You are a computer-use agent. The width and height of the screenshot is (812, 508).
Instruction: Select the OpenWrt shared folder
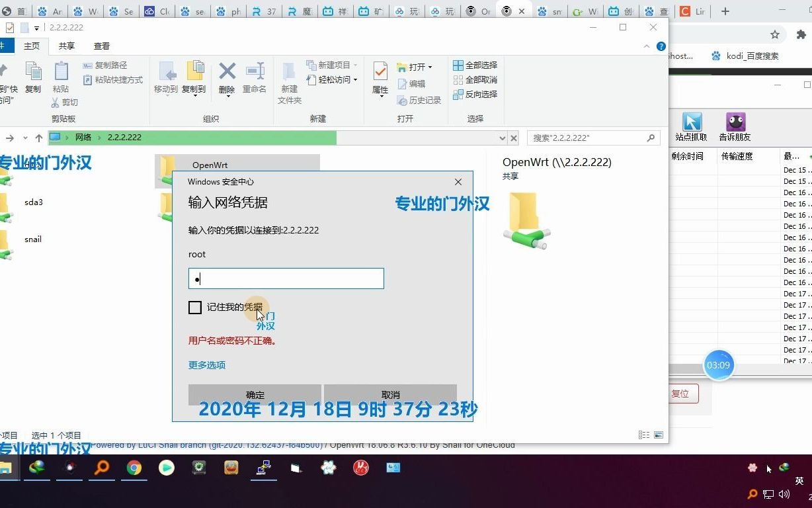point(237,171)
